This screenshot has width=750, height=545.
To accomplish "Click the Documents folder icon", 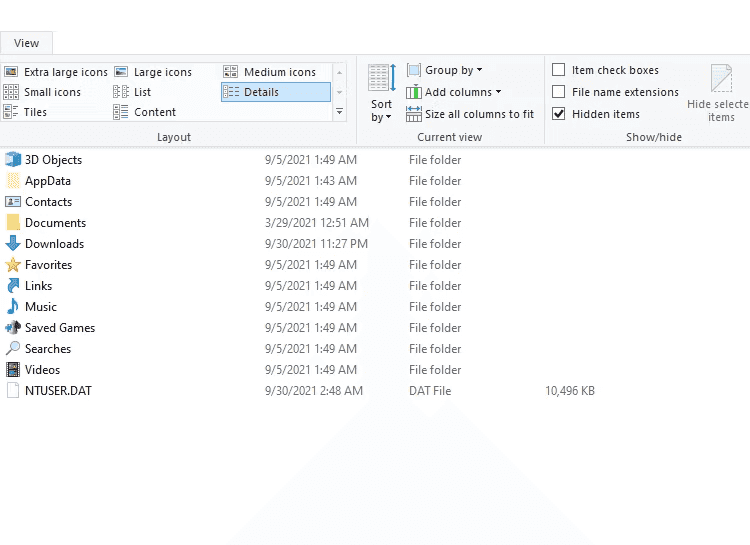I will click(x=13, y=222).
